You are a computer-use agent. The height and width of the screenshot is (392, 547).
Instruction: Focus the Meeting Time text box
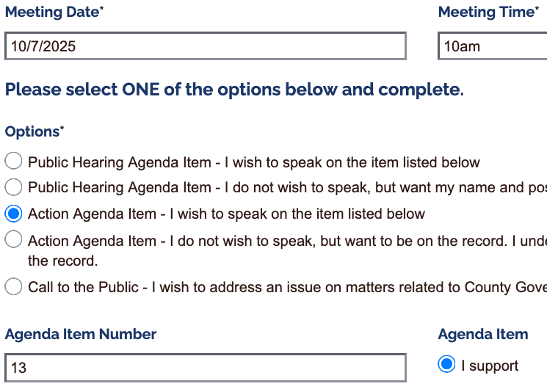point(492,46)
